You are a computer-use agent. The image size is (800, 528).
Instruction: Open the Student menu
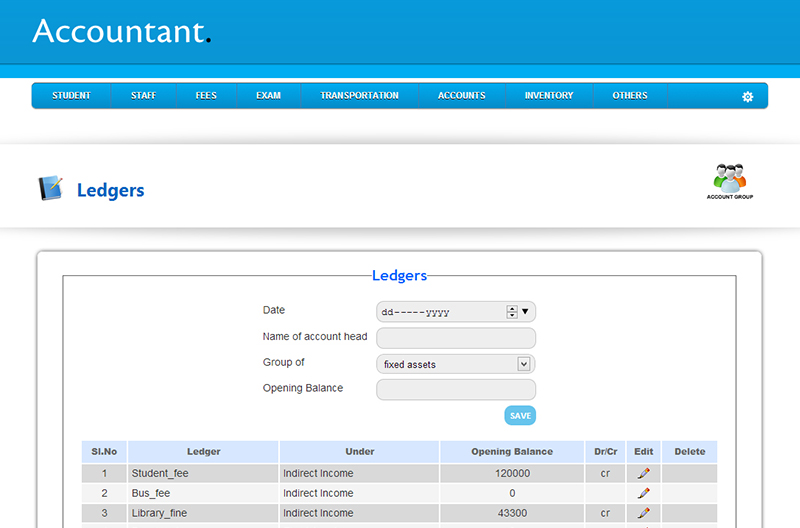pos(71,96)
